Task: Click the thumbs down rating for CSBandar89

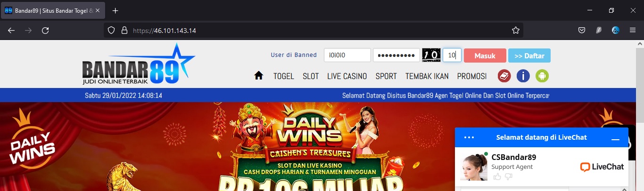Action: (508, 177)
